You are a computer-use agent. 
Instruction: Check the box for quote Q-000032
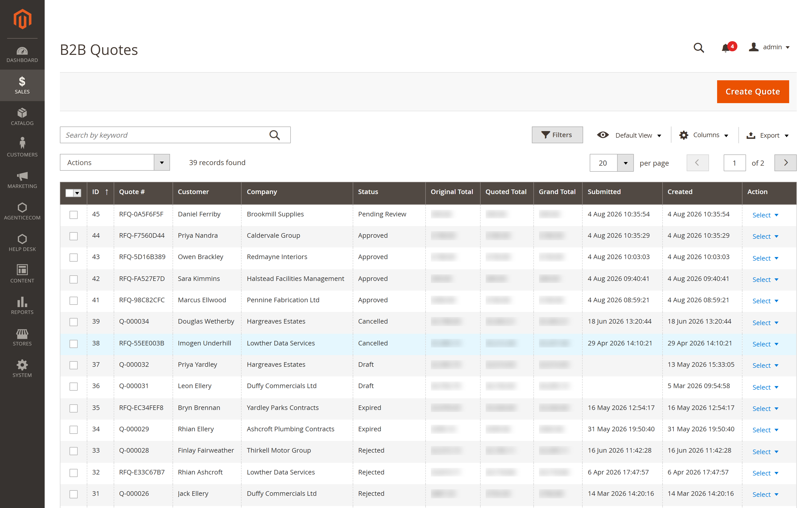[74, 365]
